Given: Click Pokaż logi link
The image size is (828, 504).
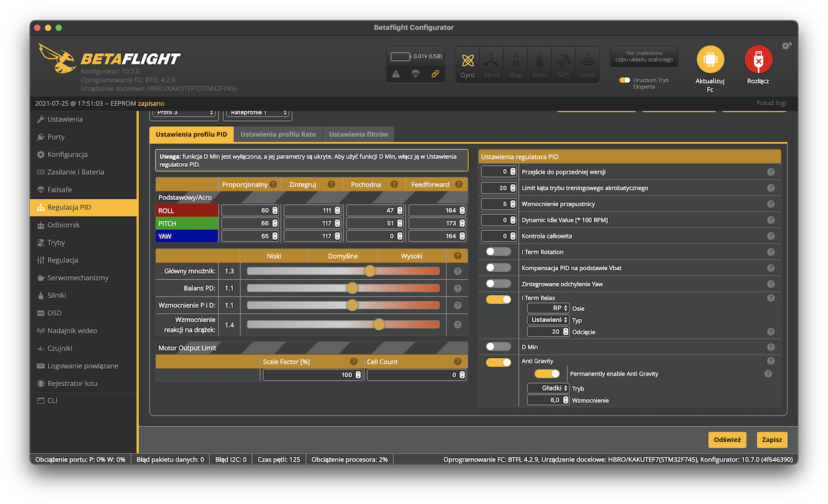Looking at the screenshot, I should 771,104.
